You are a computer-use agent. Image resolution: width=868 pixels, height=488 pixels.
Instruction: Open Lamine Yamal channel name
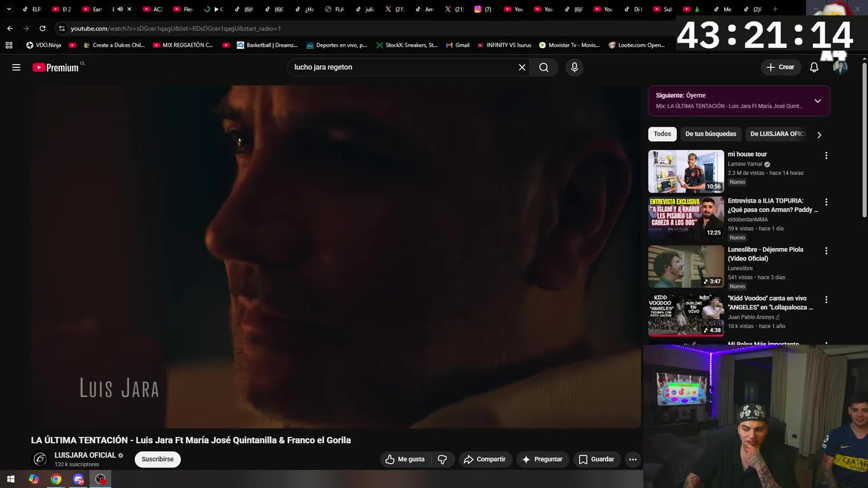tap(745, 164)
